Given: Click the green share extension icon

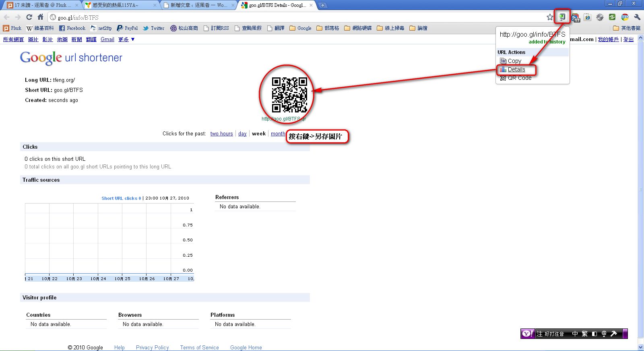Looking at the screenshot, I should click(x=612, y=17).
